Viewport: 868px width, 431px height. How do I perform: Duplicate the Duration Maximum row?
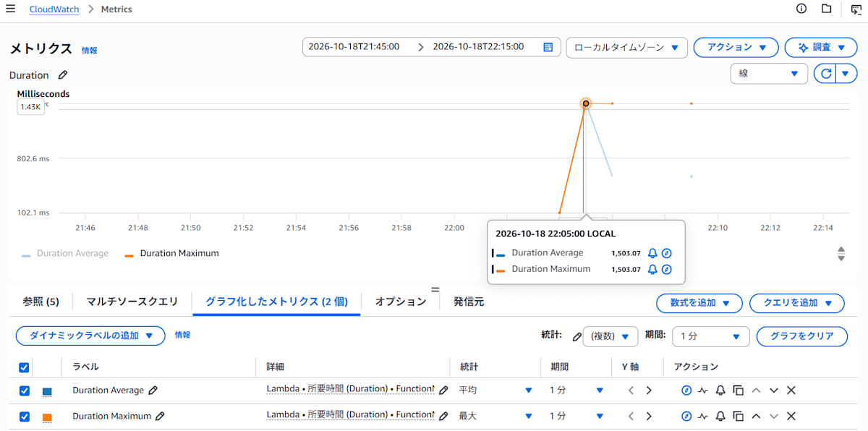click(738, 416)
